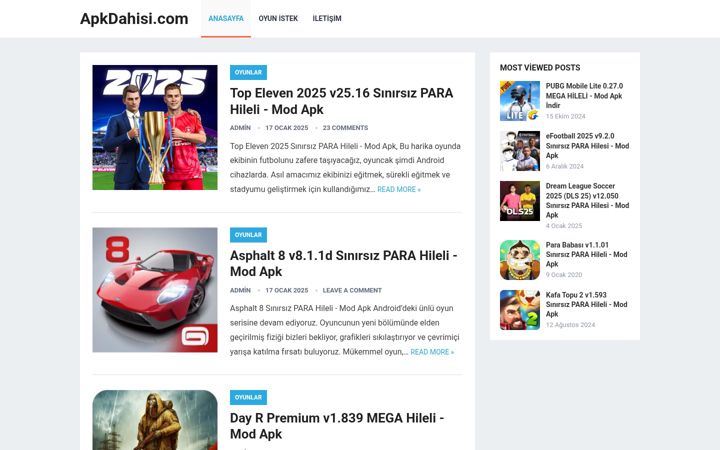Screen dimensions: 720x450
Task: Click READ MORE on Top Eleven excerpt
Action: click(399, 189)
